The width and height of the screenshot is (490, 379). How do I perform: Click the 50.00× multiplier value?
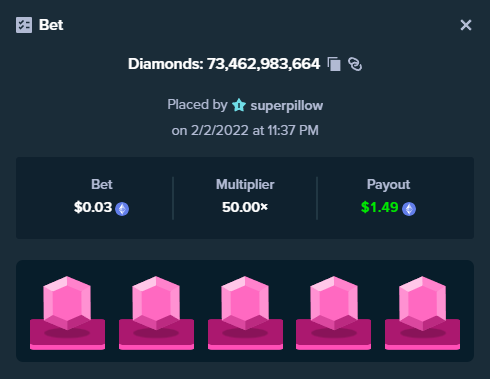(245, 207)
